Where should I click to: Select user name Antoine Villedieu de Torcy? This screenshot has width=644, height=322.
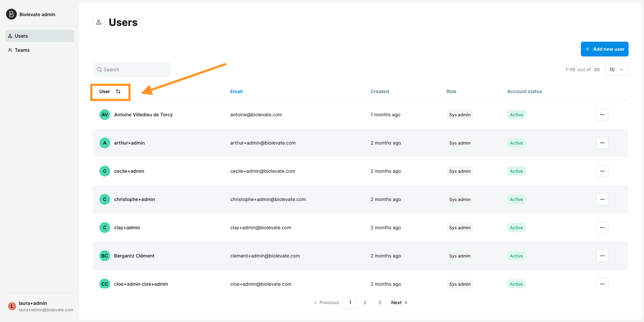pyautogui.click(x=143, y=115)
